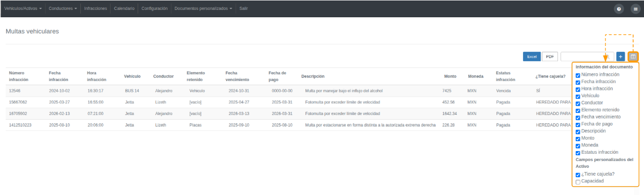Screen dimensions: 644x195
Task: Export table with PDF button
Action: pyautogui.click(x=550, y=56)
